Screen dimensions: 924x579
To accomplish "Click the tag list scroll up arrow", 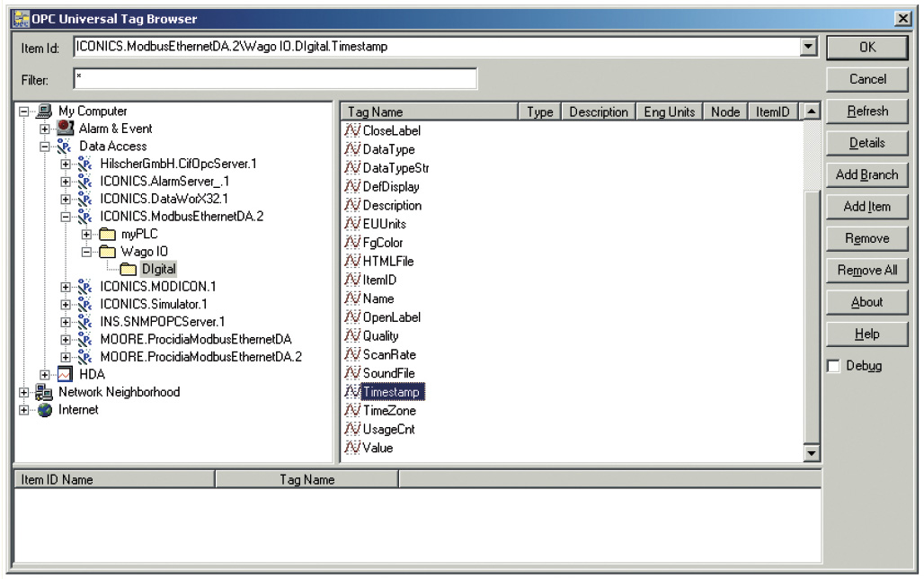I will pos(812,111).
